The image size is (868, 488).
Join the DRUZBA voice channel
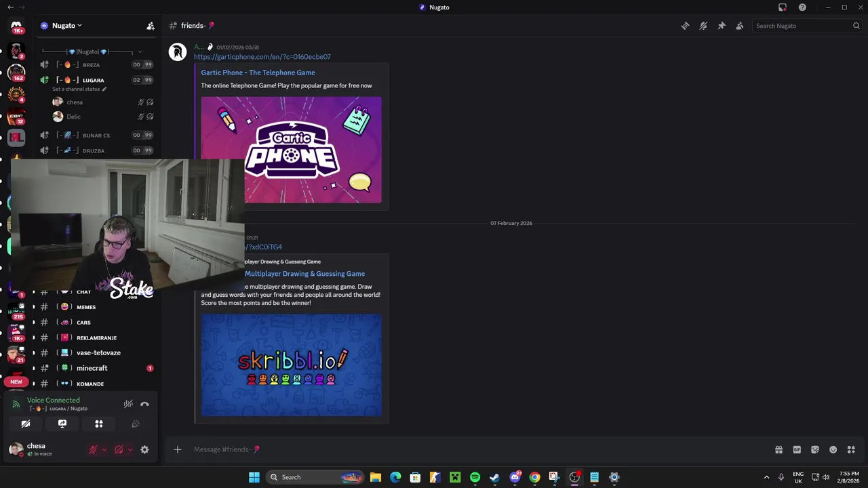pyautogui.click(x=95, y=150)
